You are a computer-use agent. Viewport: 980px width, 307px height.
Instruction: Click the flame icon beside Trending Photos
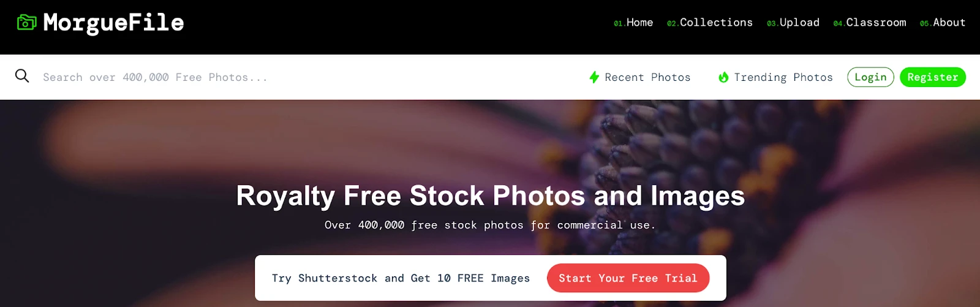(x=723, y=77)
